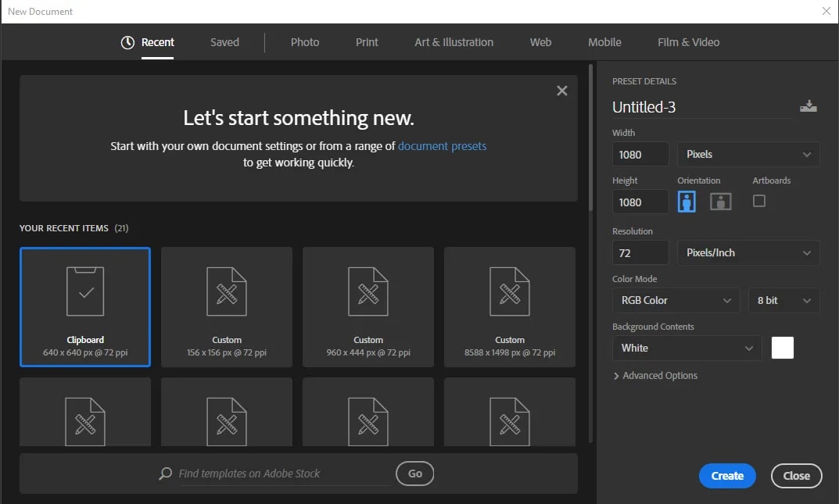Close the New Document dialog window

coord(826,11)
